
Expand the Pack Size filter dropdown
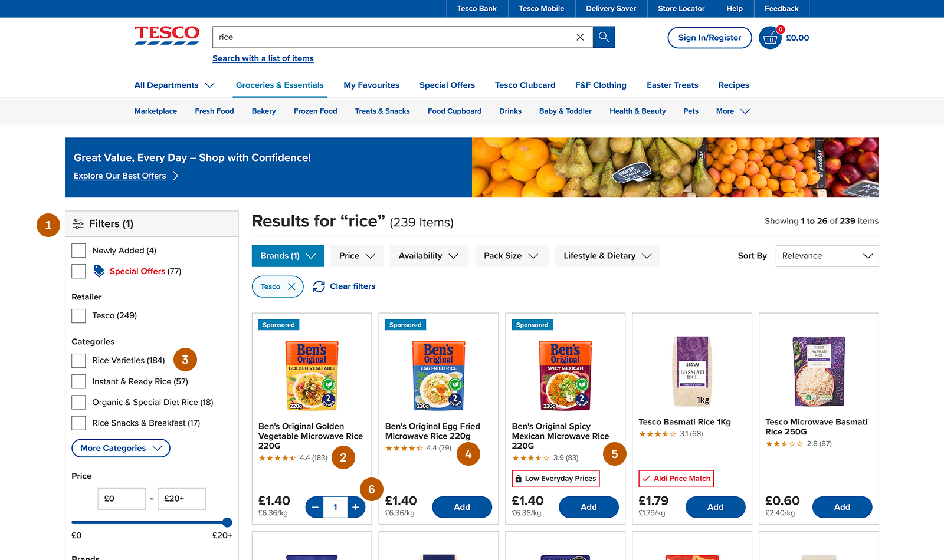click(x=511, y=256)
